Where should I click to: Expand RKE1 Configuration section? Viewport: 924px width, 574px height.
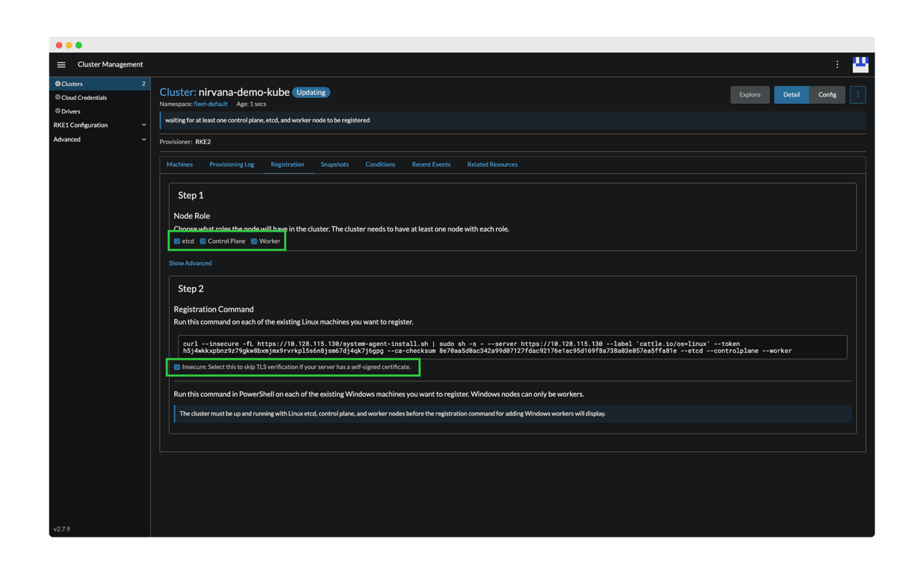pyautogui.click(x=100, y=125)
